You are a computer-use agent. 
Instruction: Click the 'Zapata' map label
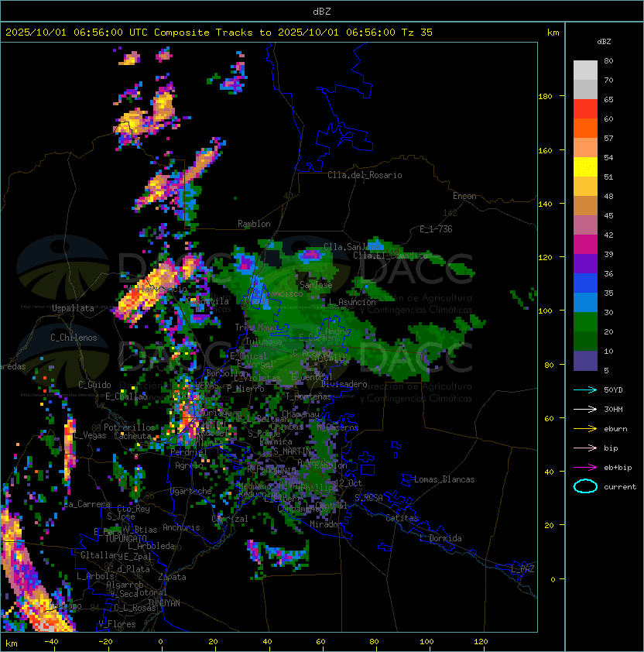(172, 577)
